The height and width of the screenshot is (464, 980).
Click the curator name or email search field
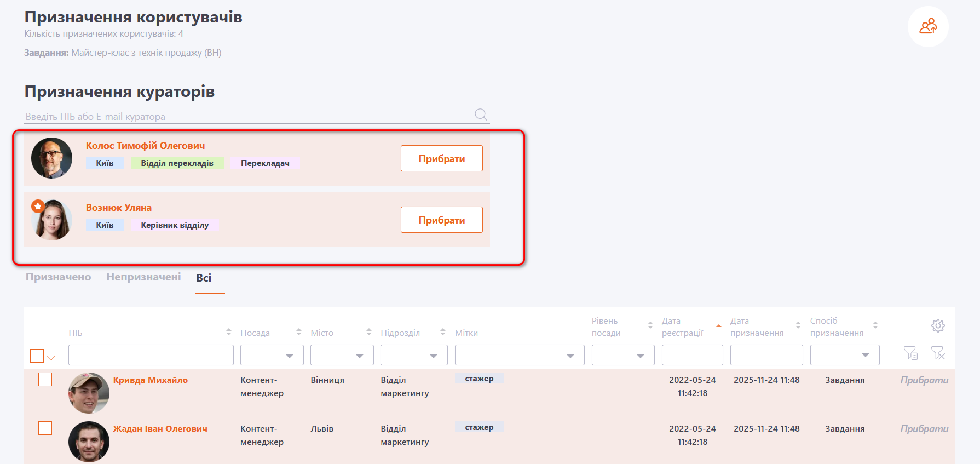(x=246, y=116)
